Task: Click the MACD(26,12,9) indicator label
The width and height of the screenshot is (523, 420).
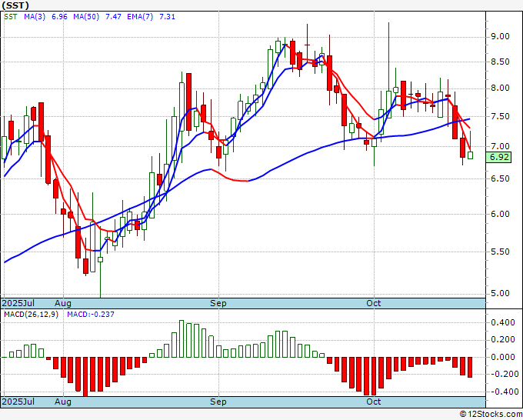Action: 31,315
